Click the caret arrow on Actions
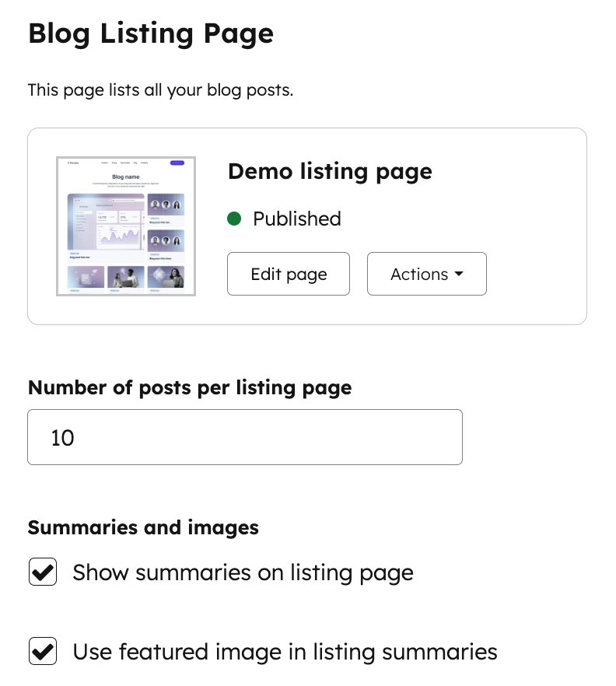The width and height of the screenshot is (616, 686). tap(459, 274)
